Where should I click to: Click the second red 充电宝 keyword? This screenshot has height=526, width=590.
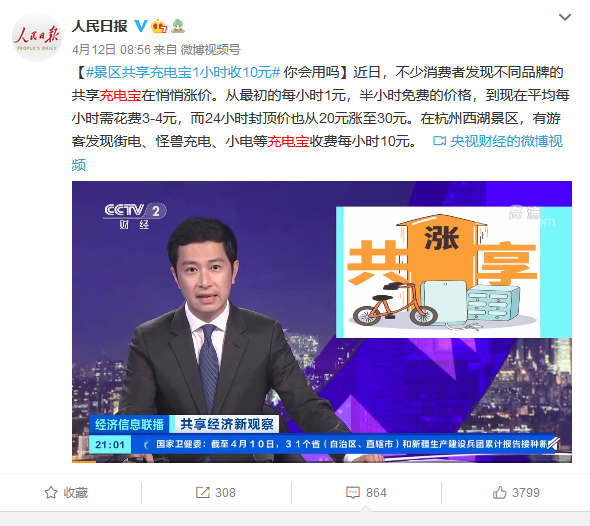point(288,141)
